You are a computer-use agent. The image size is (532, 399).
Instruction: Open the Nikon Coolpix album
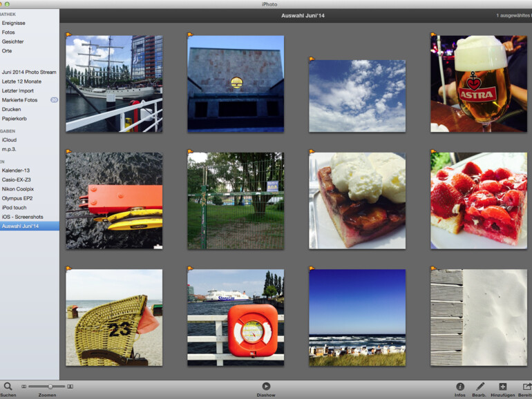point(18,189)
